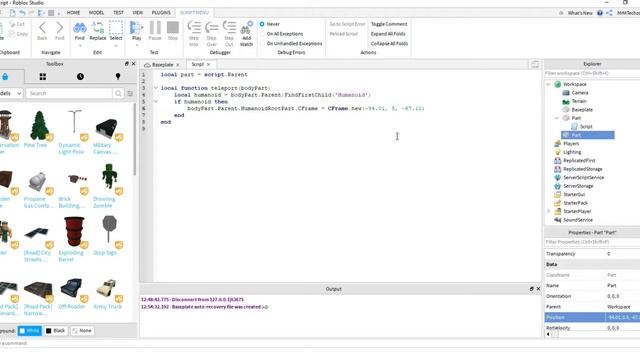Open the Toolbox Creations lightbulb icon

pyautogui.click(x=118, y=76)
